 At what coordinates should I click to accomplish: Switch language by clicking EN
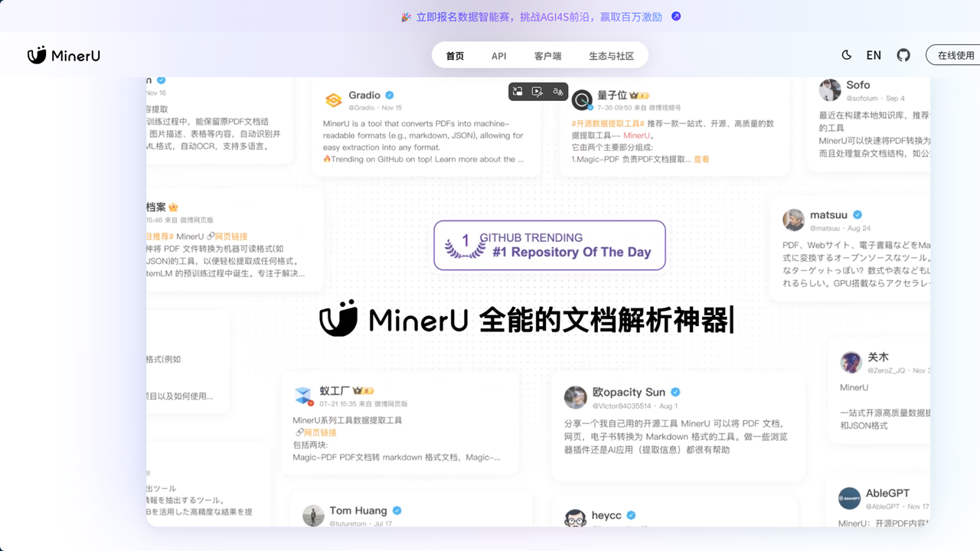pos(873,54)
